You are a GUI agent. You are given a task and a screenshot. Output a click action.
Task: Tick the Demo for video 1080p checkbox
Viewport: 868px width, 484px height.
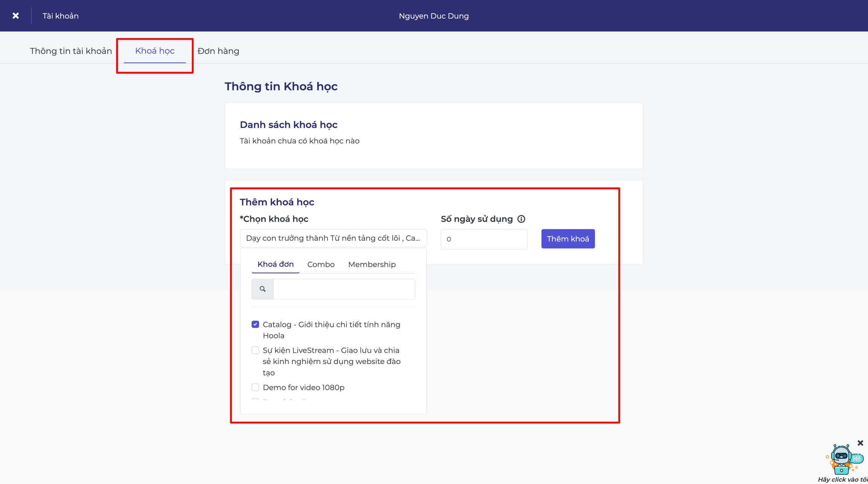click(x=255, y=387)
